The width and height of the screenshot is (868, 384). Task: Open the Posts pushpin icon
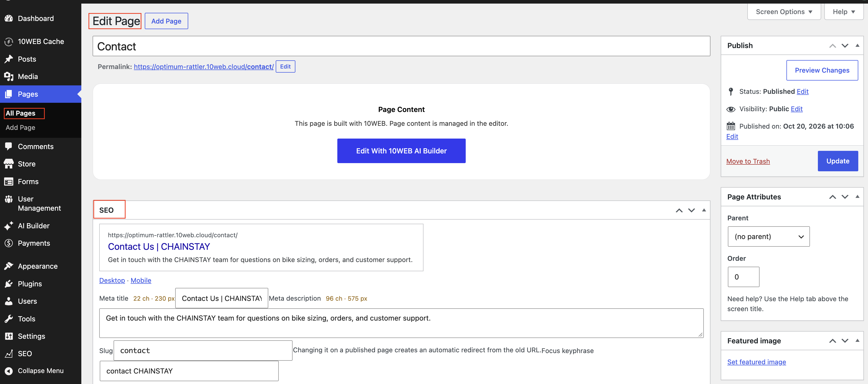9,59
